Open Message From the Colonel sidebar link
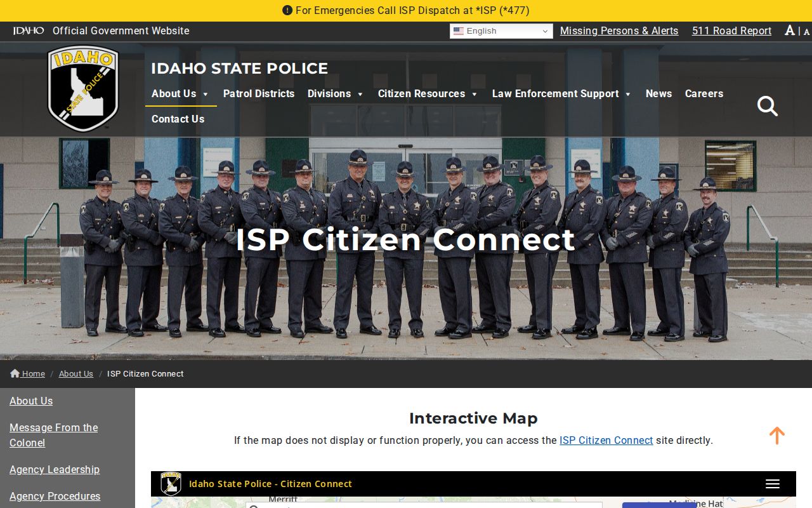The image size is (812, 508). [54, 435]
